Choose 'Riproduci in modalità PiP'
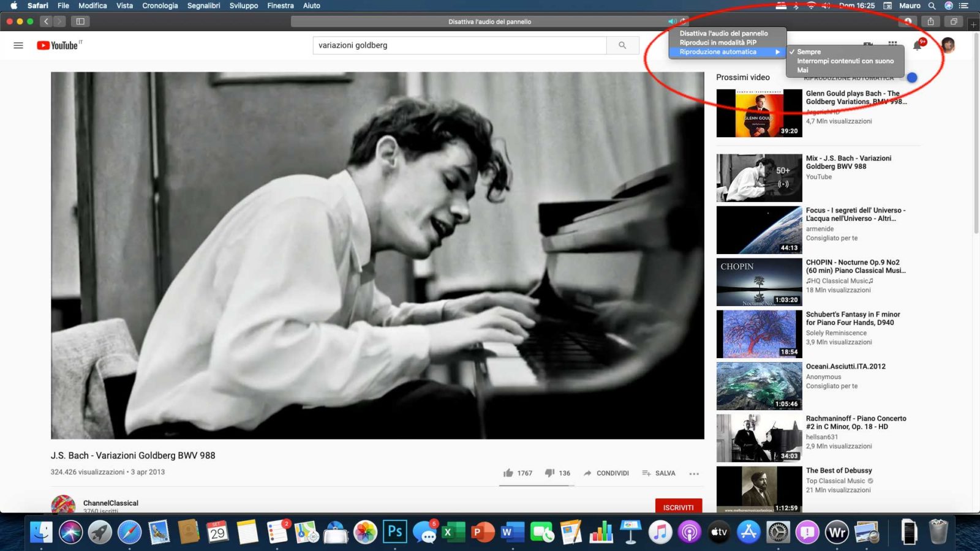The height and width of the screenshot is (551, 980). point(728,43)
